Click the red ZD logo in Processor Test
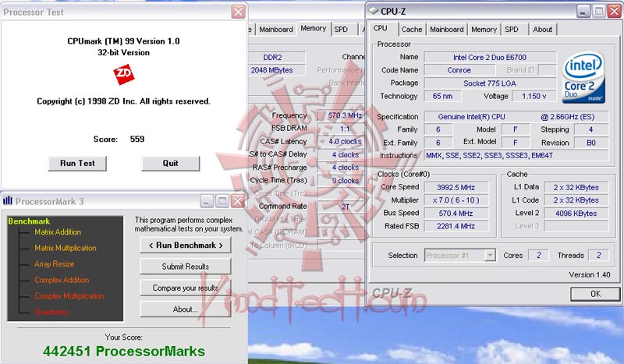 pyautogui.click(x=124, y=74)
